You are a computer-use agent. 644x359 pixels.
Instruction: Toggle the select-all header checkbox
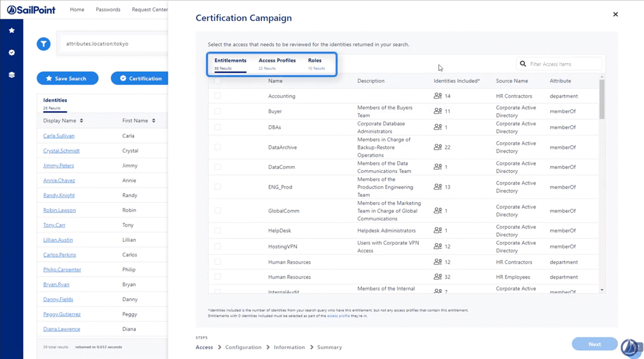218,81
